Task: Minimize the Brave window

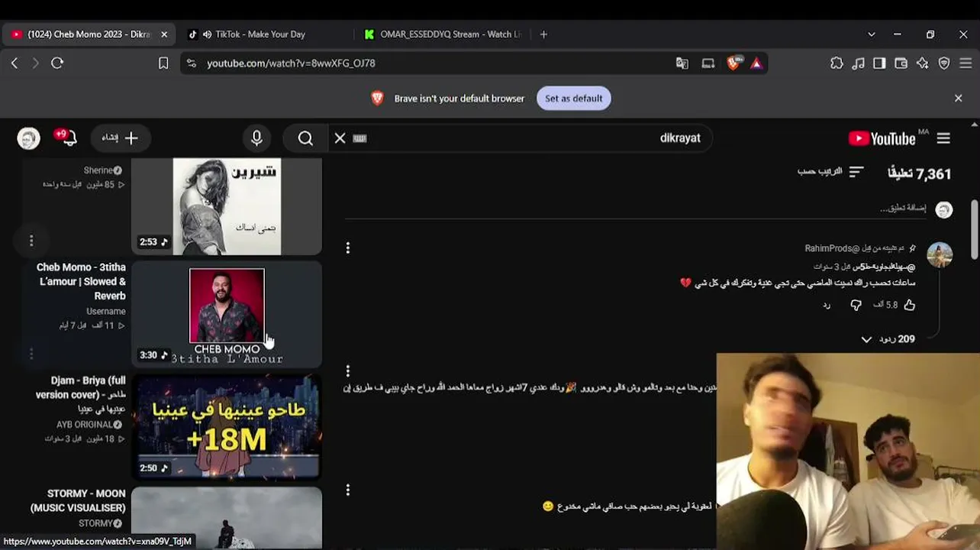Action: coord(898,34)
